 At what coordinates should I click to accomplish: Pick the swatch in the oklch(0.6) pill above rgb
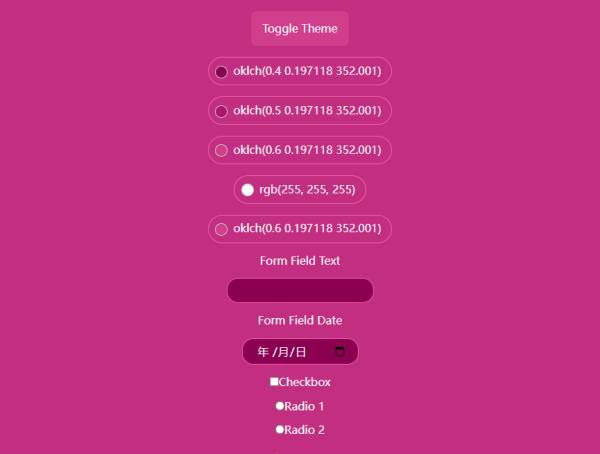(222, 150)
